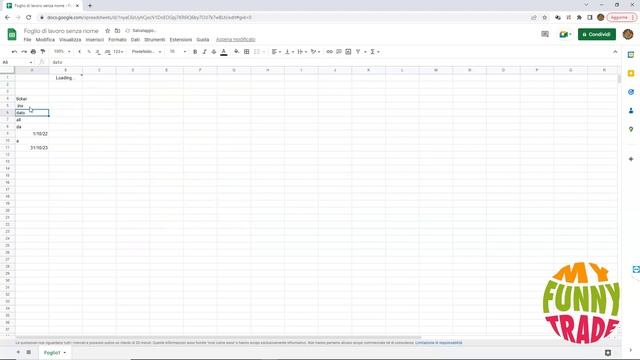Go to Sheets home via logo

(12, 34)
